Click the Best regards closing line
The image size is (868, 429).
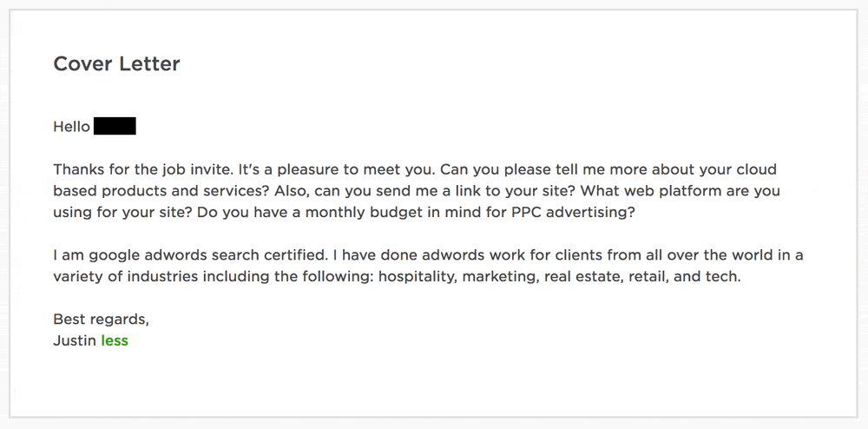point(101,319)
